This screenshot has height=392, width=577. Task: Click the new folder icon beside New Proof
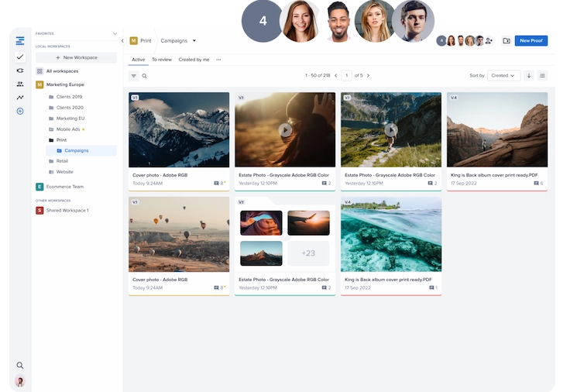507,41
